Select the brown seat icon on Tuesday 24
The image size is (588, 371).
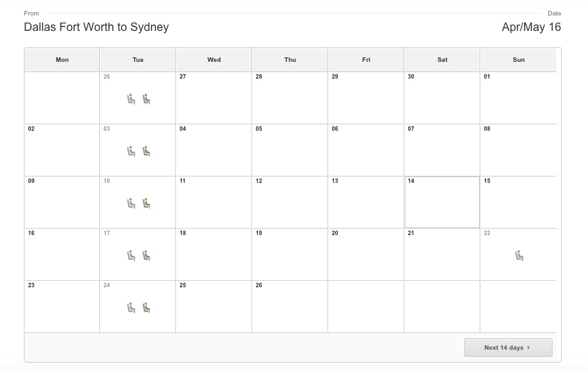pyautogui.click(x=146, y=308)
